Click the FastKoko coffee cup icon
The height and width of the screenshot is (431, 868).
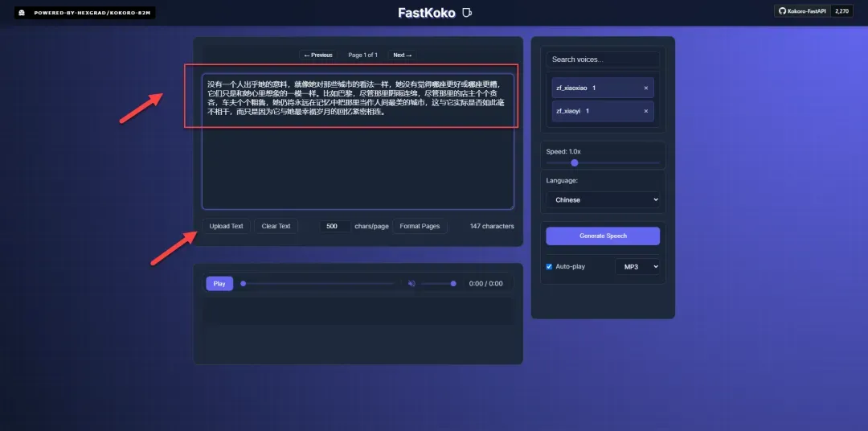[x=467, y=12]
